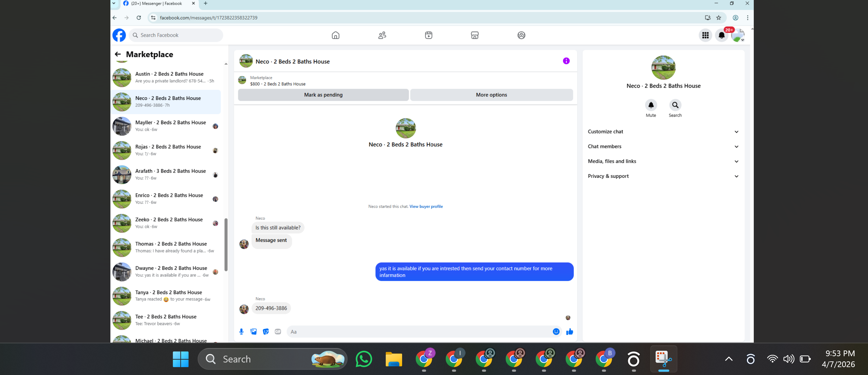This screenshot has width=868, height=375.
Task: Go back using the Marketplace back arrow
Action: (x=117, y=54)
